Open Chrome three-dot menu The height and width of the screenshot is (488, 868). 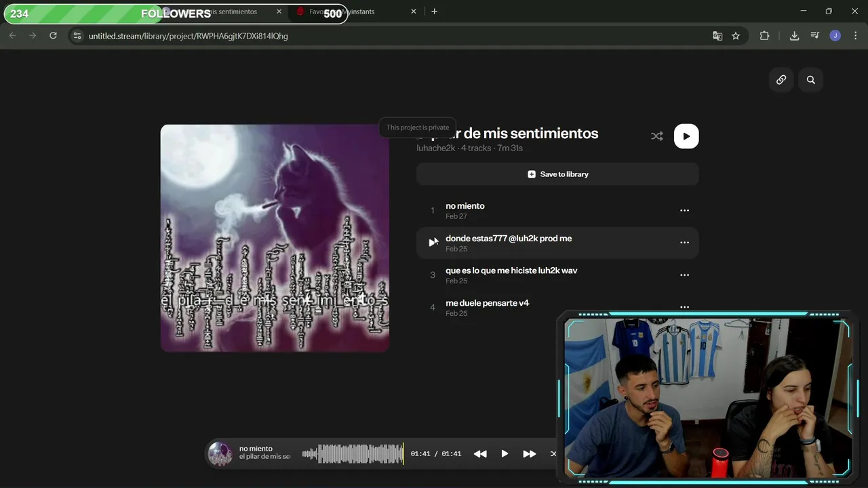click(856, 36)
